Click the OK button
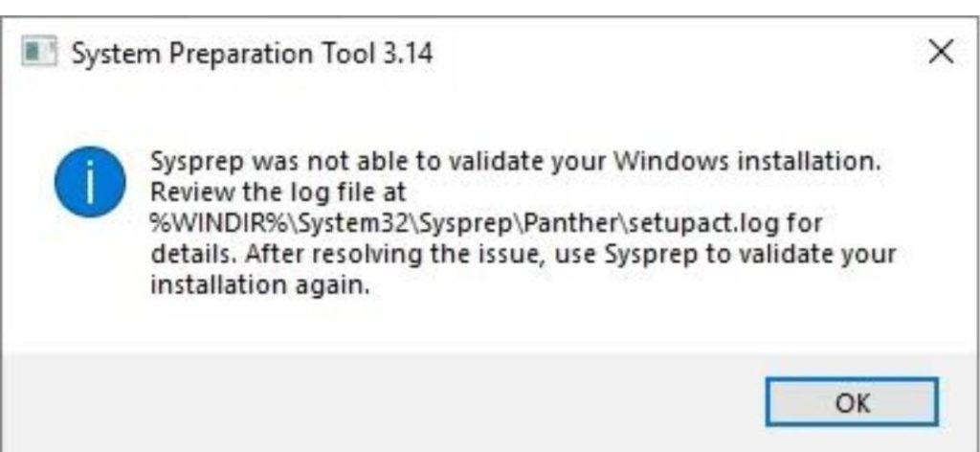980x452 pixels. (851, 402)
